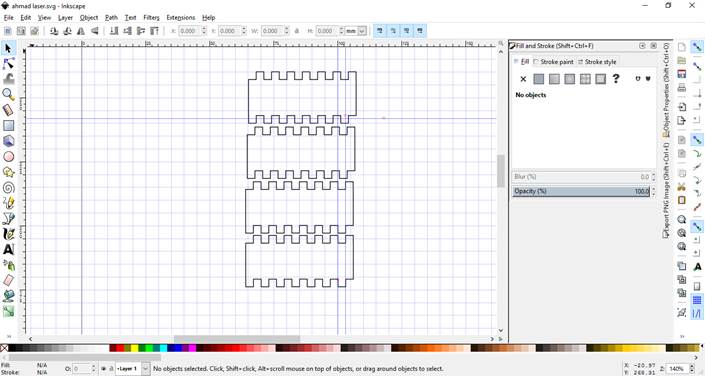Open the Edit menu

coord(26,18)
